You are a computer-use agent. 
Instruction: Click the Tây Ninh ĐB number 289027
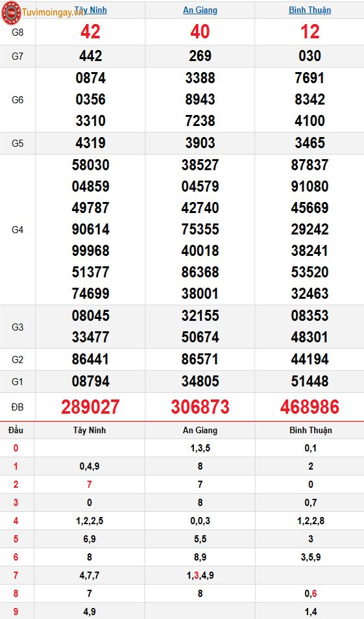90,407
